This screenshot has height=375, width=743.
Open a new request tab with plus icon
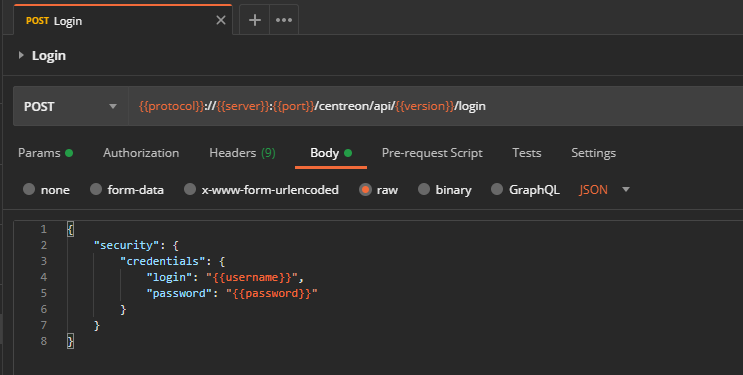click(254, 20)
